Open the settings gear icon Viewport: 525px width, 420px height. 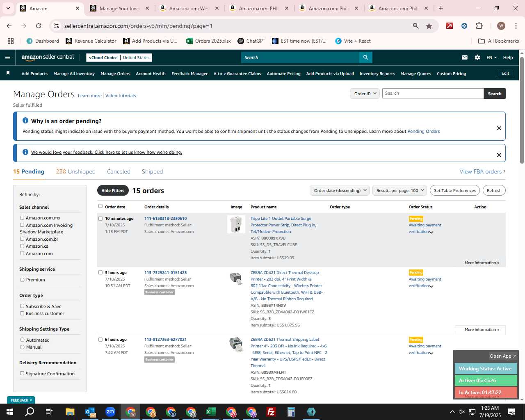(477, 57)
